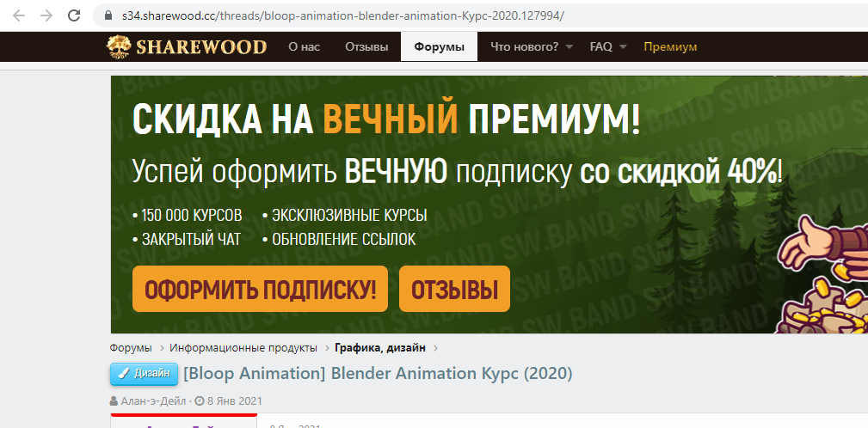Open the Информационные продукты breadcrumb
The image size is (868, 428).
click(x=243, y=348)
